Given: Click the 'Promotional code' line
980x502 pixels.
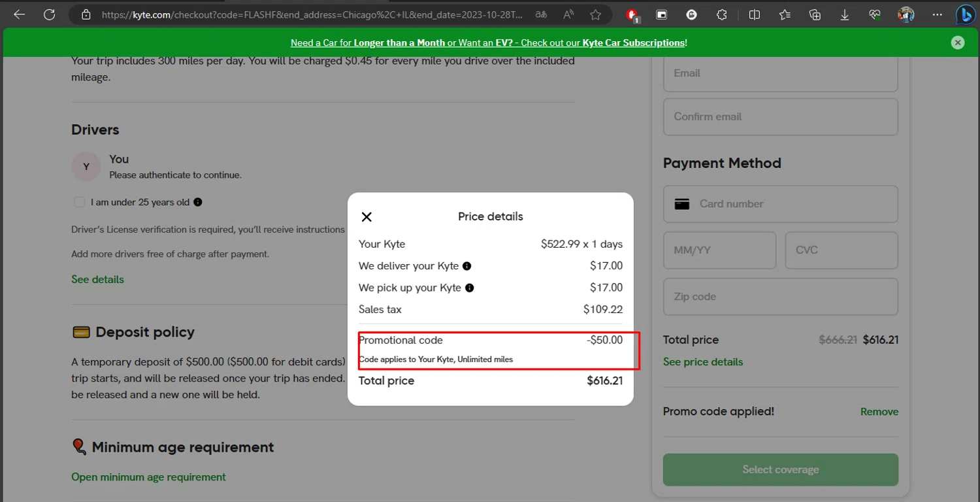Looking at the screenshot, I should 400,340.
